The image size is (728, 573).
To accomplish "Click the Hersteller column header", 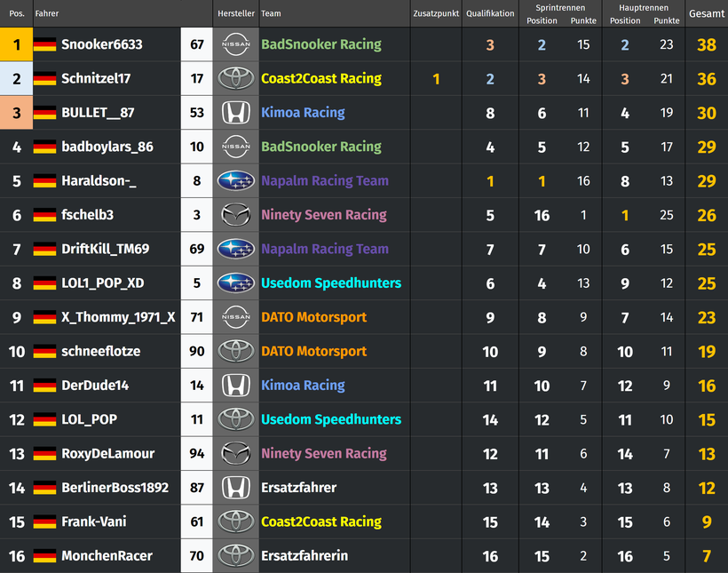I will 236,13.
